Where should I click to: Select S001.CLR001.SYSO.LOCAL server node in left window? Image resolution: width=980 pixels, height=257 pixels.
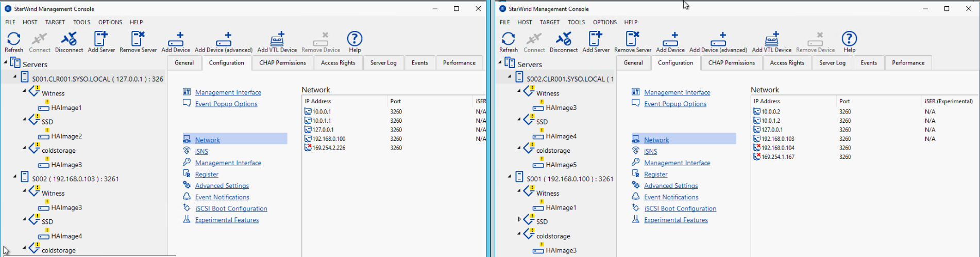[x=97, y=79]
